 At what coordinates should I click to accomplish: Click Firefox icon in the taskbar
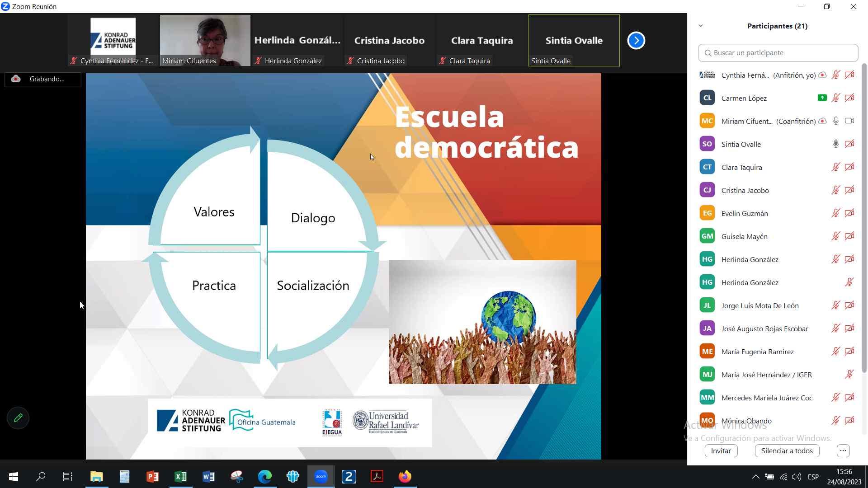click(405, 476)
